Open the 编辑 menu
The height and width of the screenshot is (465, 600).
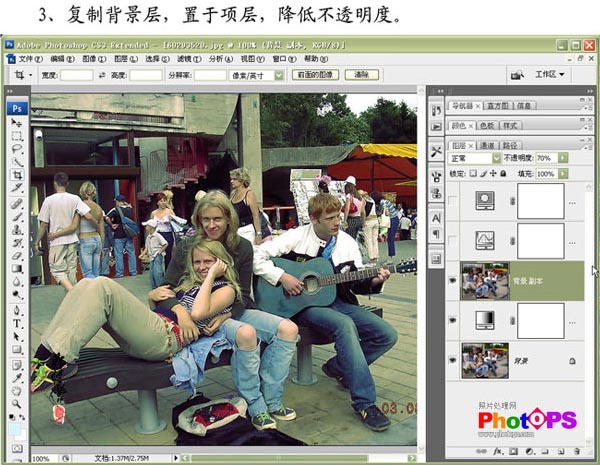click(62, 59)
